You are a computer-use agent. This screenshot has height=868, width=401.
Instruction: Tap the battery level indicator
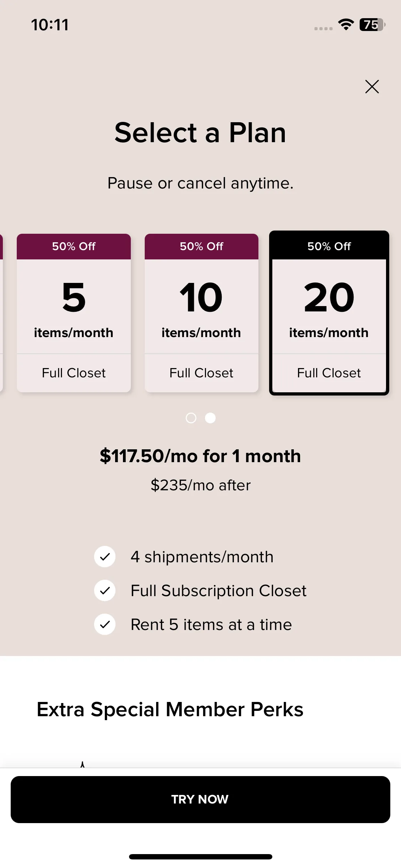[x=372, y=25]
